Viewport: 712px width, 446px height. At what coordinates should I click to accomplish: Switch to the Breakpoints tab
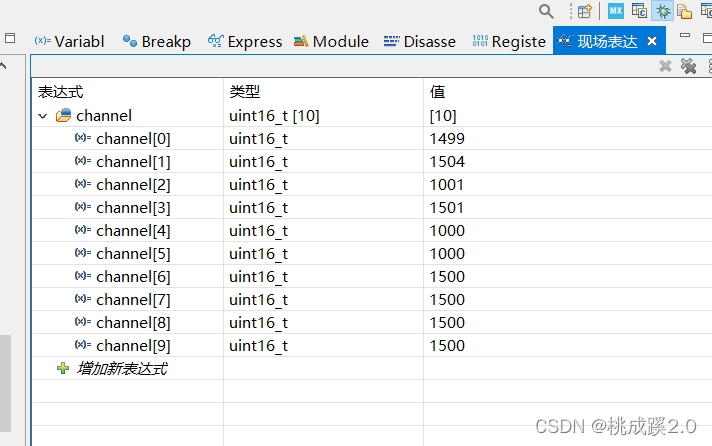pyautogui.click(x=157, y=41)
